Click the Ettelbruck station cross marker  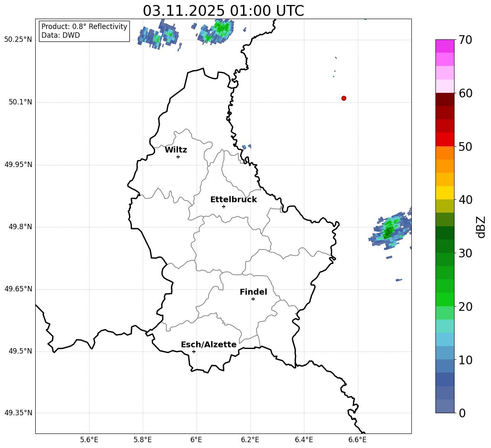point(224,206)
